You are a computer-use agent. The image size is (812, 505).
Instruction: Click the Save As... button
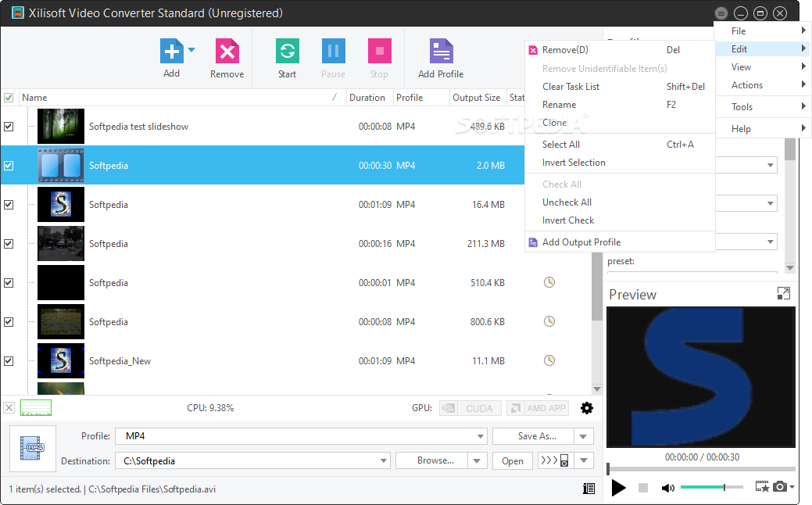point(533,436)
